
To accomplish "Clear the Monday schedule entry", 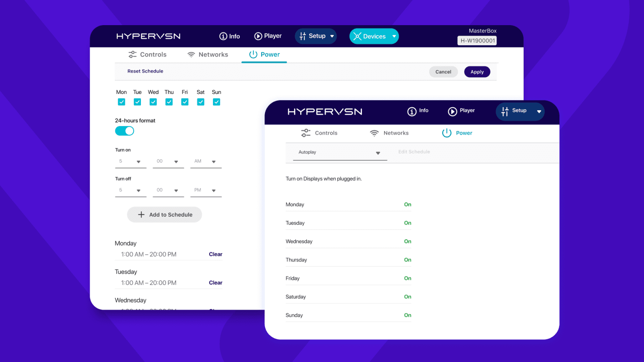I will (216, 254).
